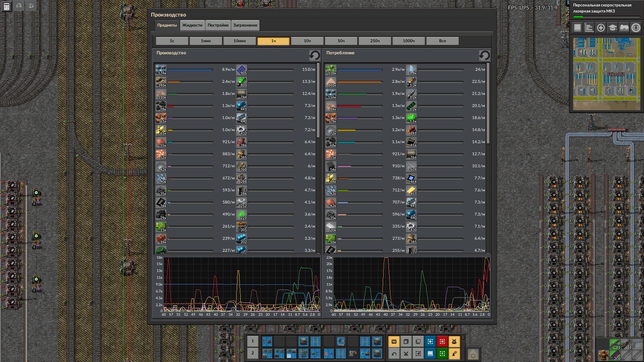This screenshot has width=644, height=362.
Task: Click the armor slot at bottom right
Action: coord(603,354)
